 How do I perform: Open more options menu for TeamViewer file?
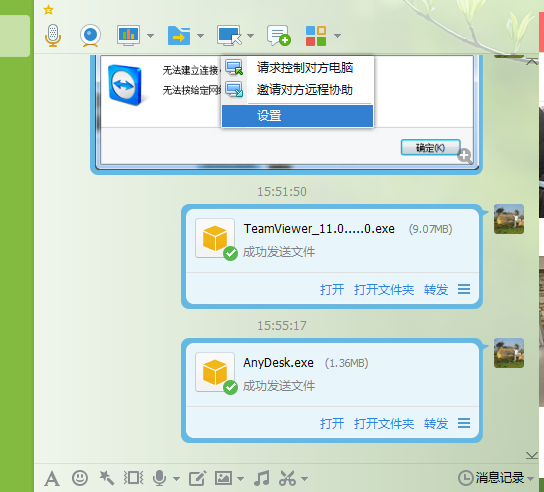464,289
